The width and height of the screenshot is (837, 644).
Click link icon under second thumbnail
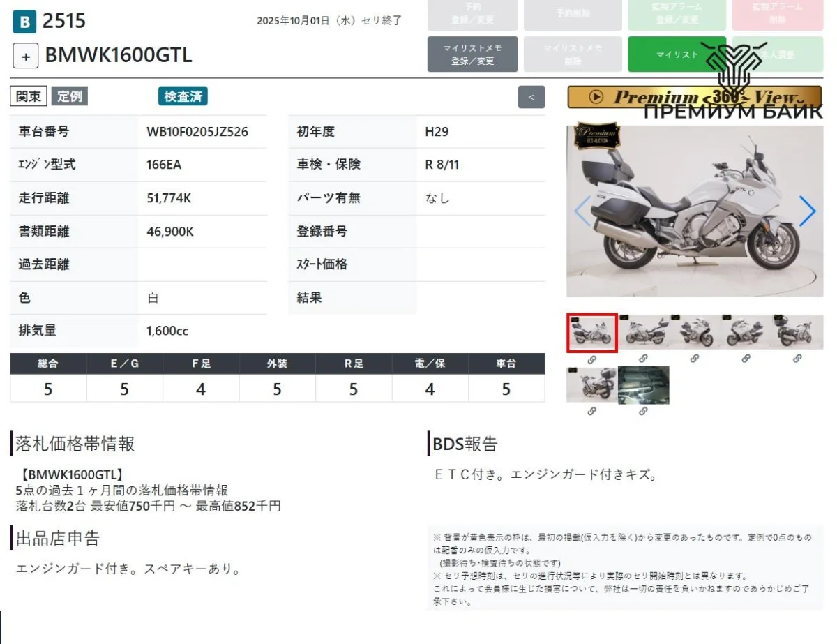[643, 359]
